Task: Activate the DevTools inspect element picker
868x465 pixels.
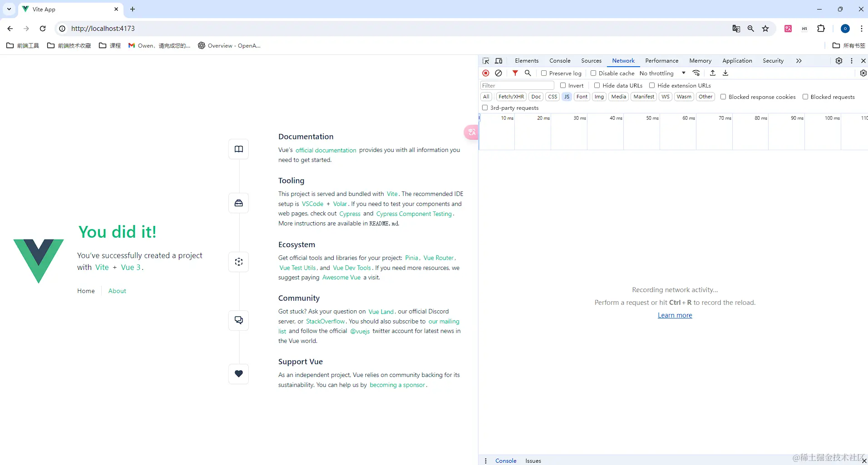Action: point(486,61)
